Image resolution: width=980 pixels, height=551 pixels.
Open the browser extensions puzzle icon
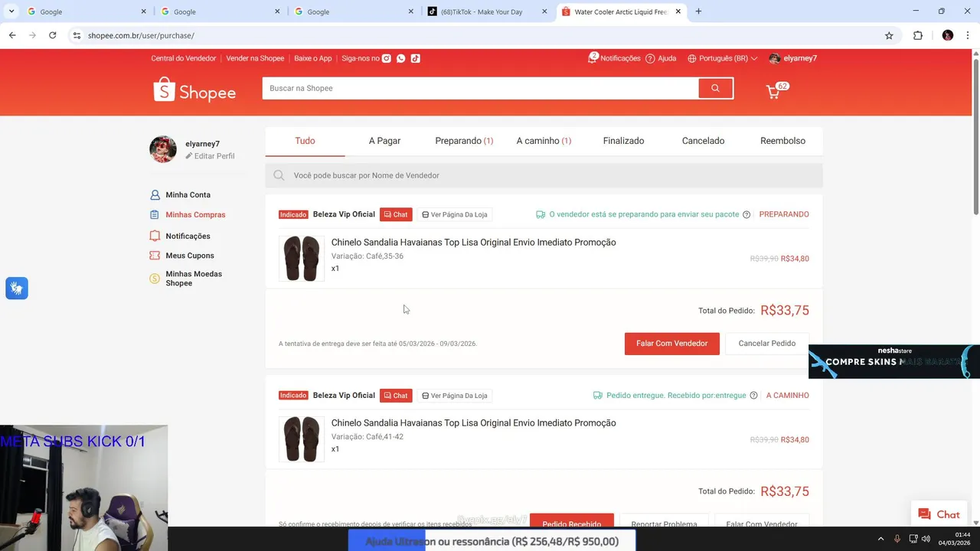coord(918,35)
